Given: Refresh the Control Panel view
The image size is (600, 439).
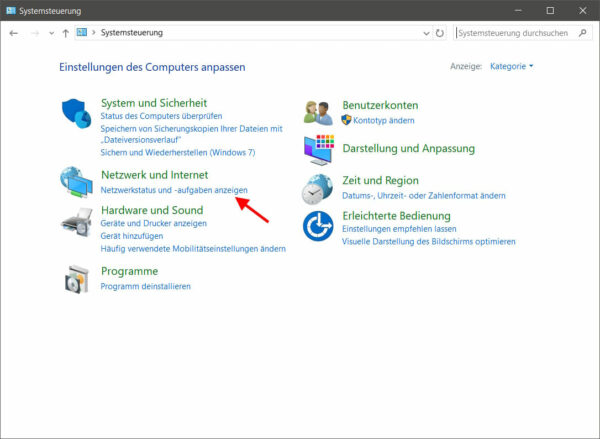Looking at the screenshot, I should pos(440,32).
